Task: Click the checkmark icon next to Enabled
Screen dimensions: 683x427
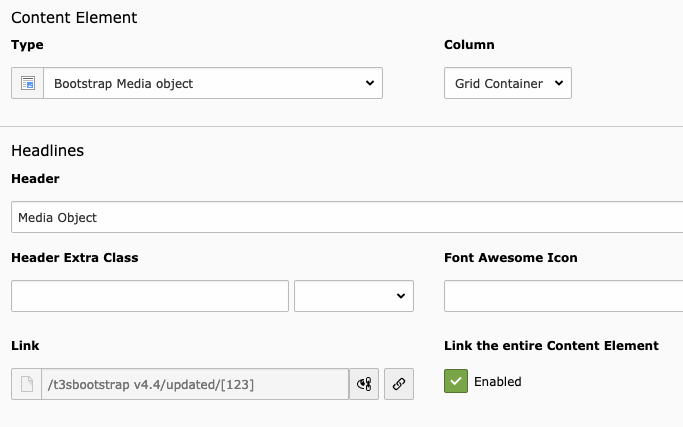Action: point(456,381)
